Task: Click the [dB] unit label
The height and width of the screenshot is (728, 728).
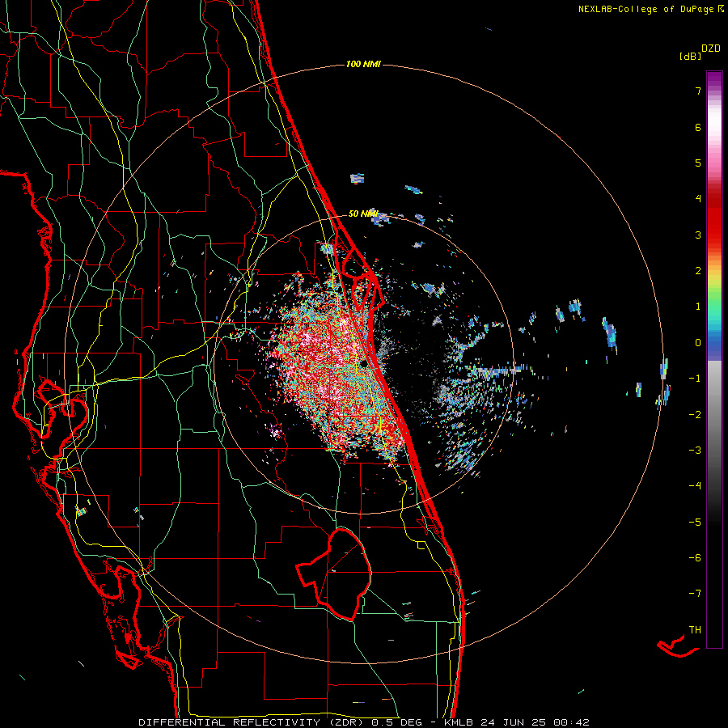Action: (691, 56)
